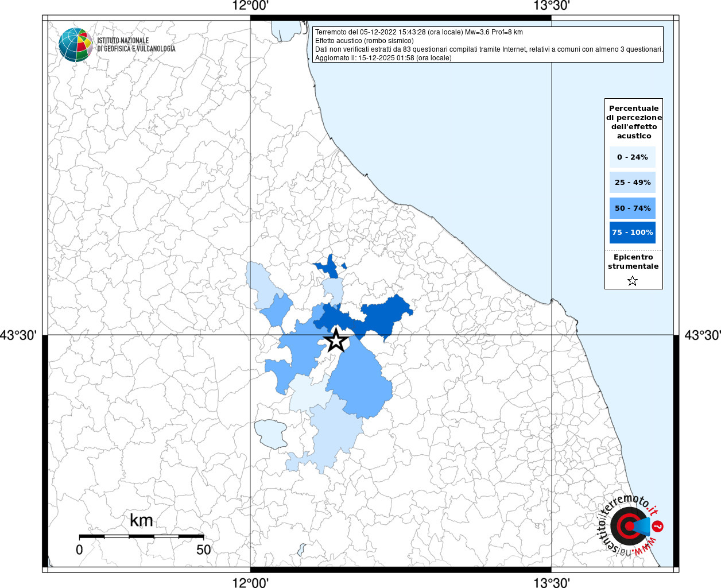
Task: Click the red and black target logo
Action: (627, 526)
